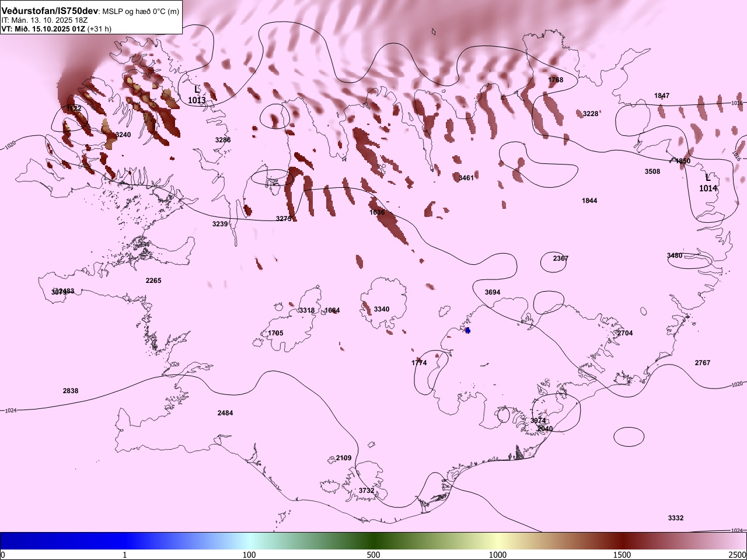The image size is (747, 560).
Task: Click the height value 1847
Action: point(662,96)
